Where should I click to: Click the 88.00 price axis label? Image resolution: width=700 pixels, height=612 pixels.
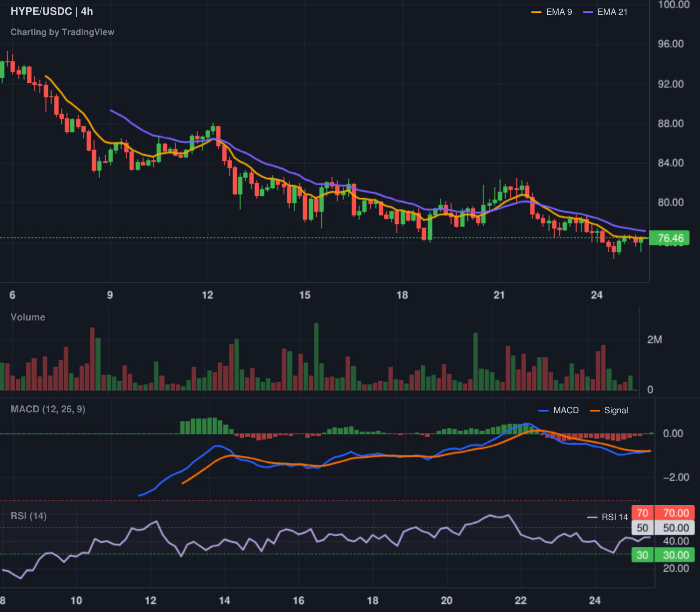tap(671, 123)
